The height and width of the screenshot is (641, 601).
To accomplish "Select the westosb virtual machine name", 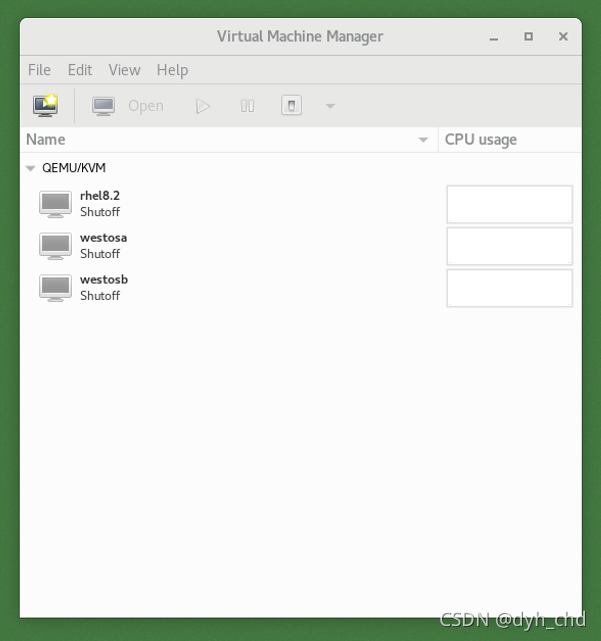I will [x=104, y=279].
